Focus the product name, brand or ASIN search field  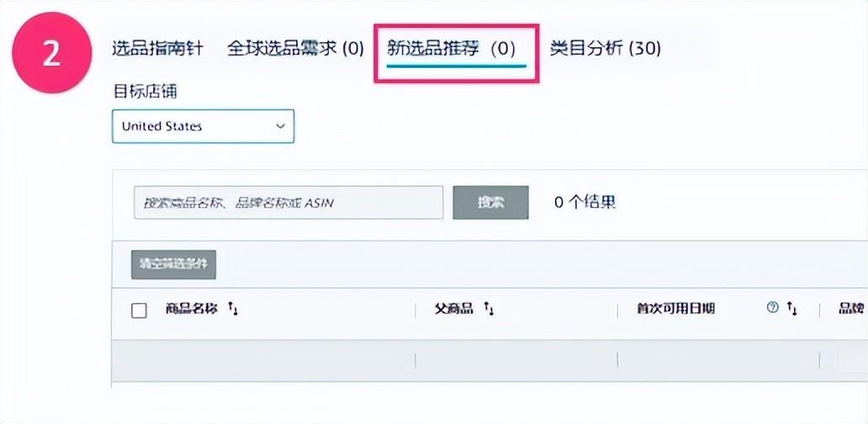pos(288,203)
